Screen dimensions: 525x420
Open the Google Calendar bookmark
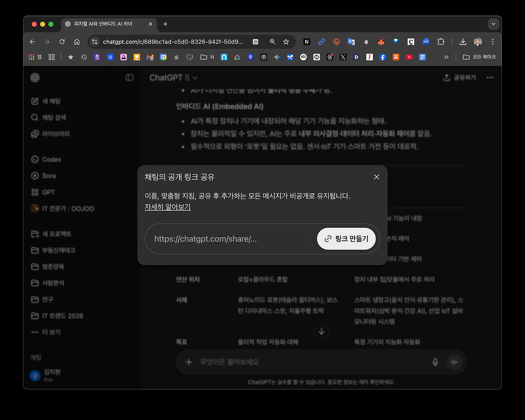(x=163, y=57)
